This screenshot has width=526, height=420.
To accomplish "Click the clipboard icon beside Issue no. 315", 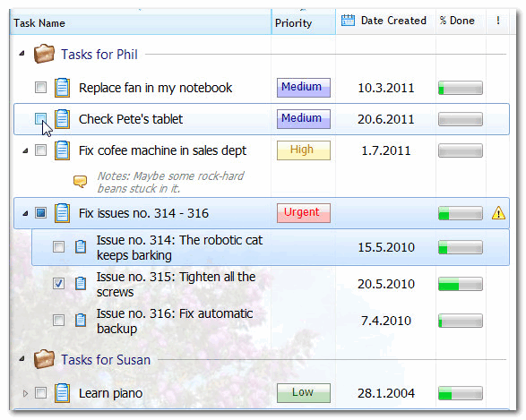I will click(x=81, y=284).
